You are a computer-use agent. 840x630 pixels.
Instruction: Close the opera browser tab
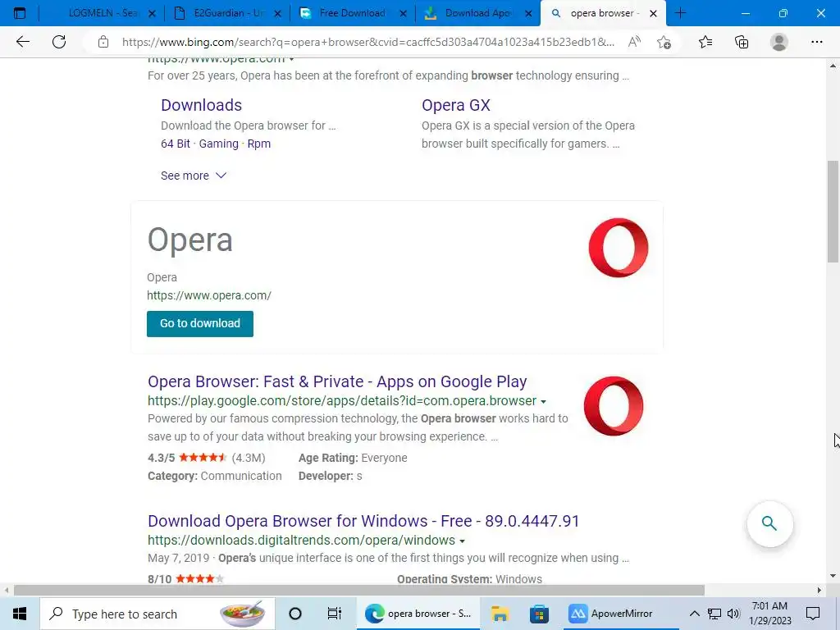pos(653,13)
